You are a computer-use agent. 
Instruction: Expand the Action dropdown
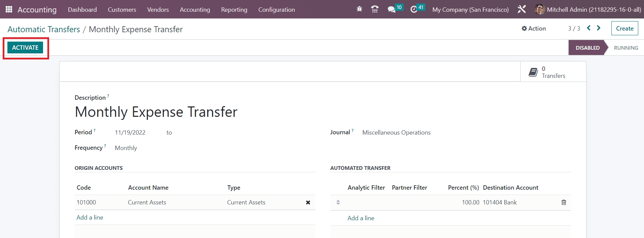point(534,29)
